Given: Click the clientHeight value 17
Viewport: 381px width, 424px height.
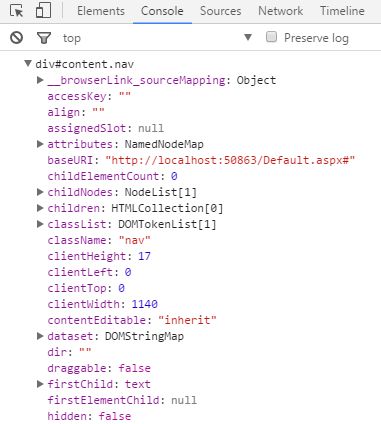Looking at the screenshot, I should point(144,256).
